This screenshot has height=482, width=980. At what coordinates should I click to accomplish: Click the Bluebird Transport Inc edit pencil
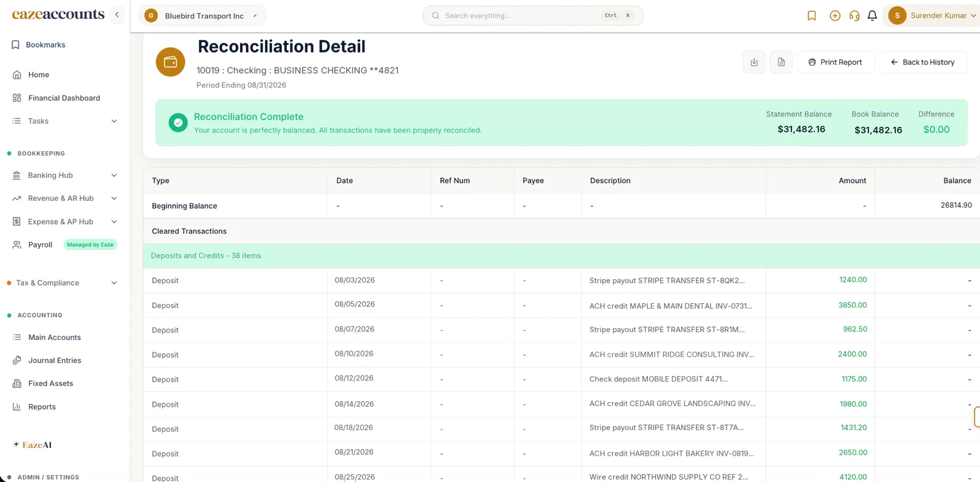255,16
